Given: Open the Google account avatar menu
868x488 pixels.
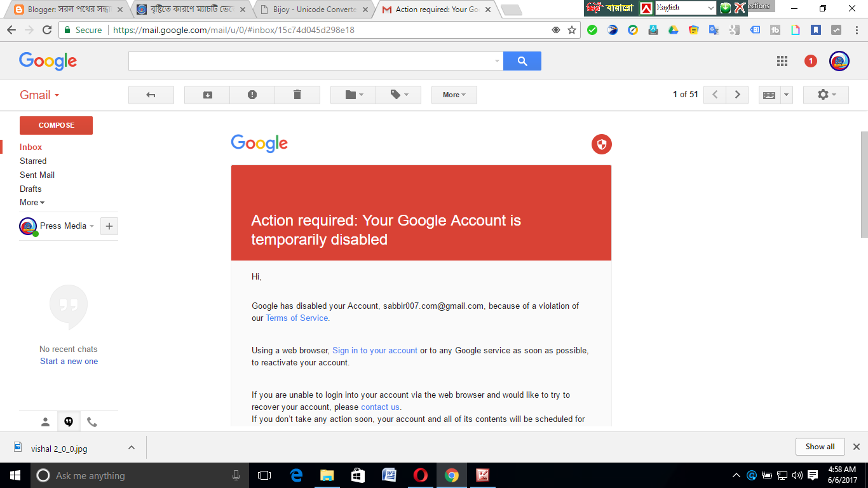Looking at the screenshot, I should pos(839,61).
